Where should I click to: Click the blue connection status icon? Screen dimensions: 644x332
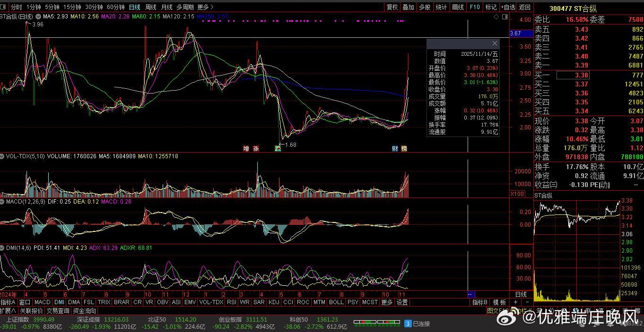click(x=408, y=323)
